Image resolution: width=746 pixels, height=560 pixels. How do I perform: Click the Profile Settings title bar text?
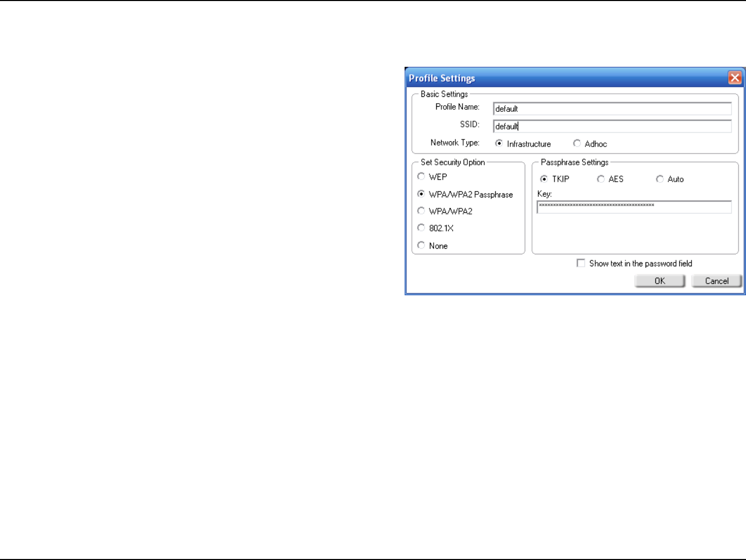tap(442, 78)
